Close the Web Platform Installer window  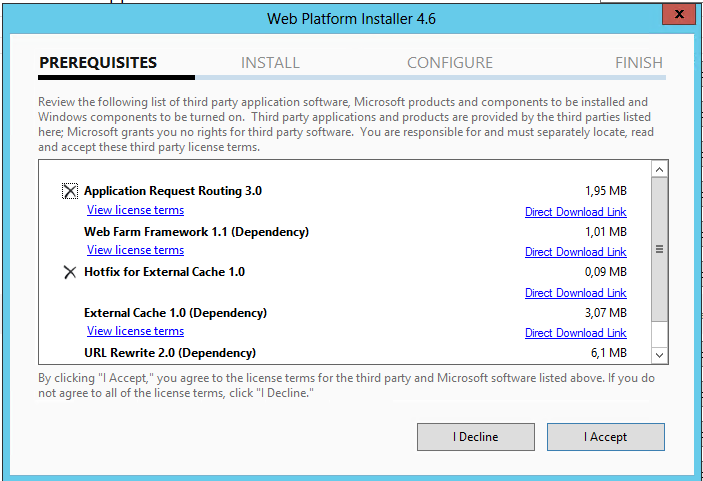click(679, 14)
